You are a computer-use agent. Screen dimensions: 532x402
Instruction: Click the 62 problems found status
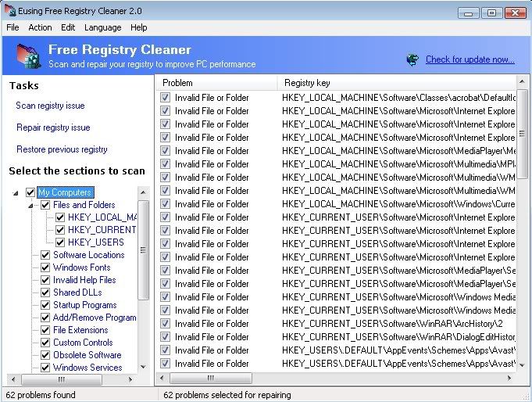pos(41,395)
